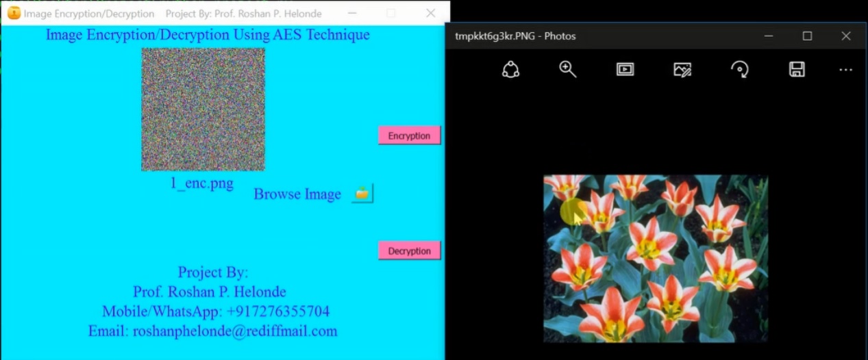Open the See more ellipsis menu
Viewport: 868px width, 360px height.
(x=846, y=70)
